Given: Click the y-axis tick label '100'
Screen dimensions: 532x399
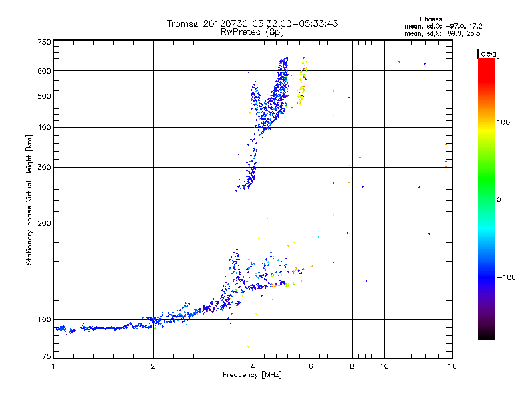Looking at the screenshot, I should click(x=44, y=320).
